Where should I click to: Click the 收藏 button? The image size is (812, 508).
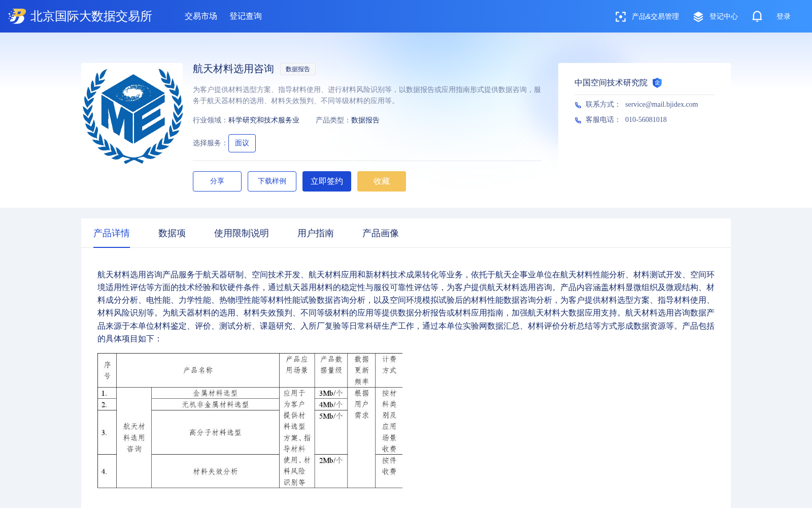click(x=382, y=181)
